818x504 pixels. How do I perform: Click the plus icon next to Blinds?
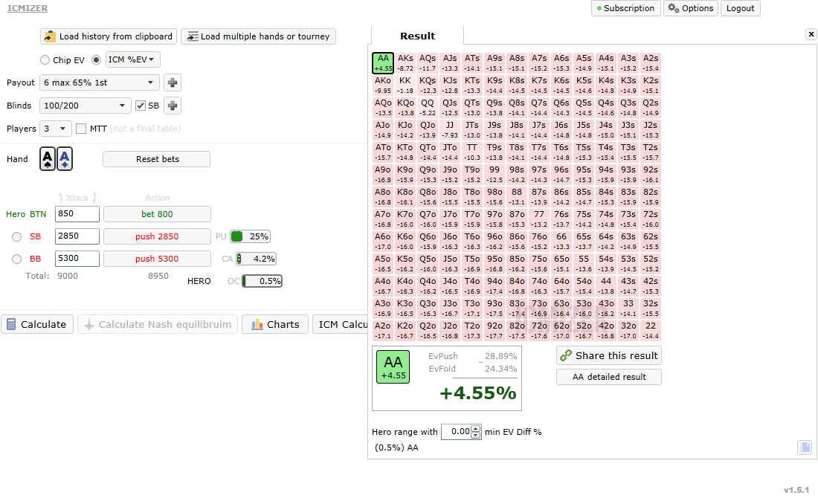click(173, 106)
